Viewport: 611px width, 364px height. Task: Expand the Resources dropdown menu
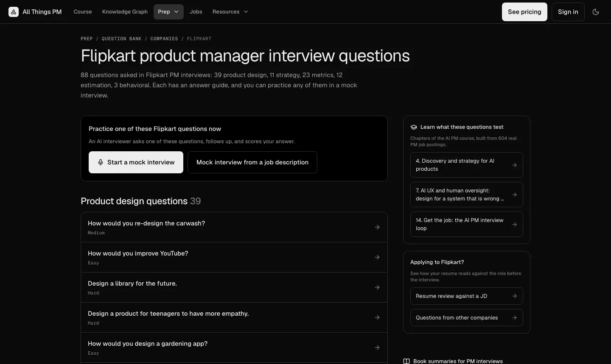pos(230,12)
